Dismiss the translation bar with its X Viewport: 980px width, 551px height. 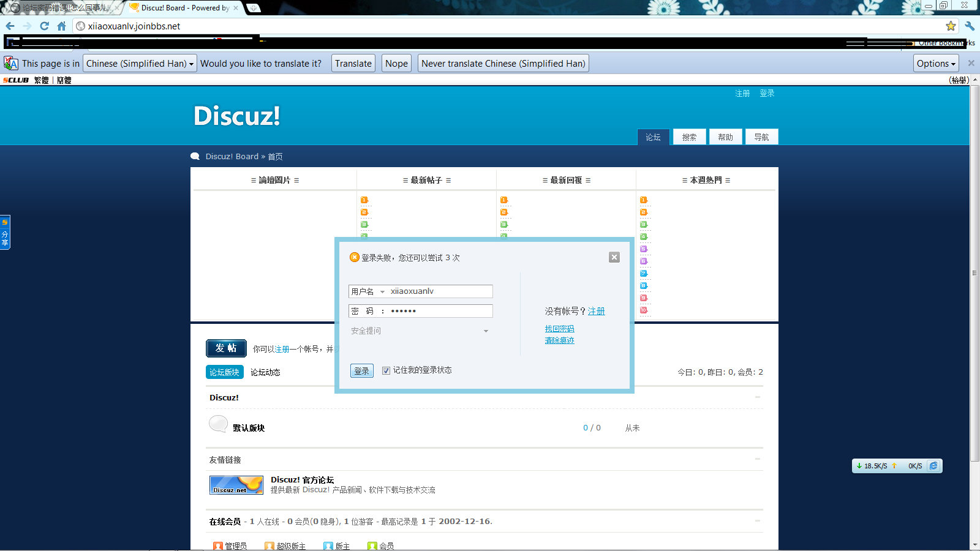pos(971,63)
